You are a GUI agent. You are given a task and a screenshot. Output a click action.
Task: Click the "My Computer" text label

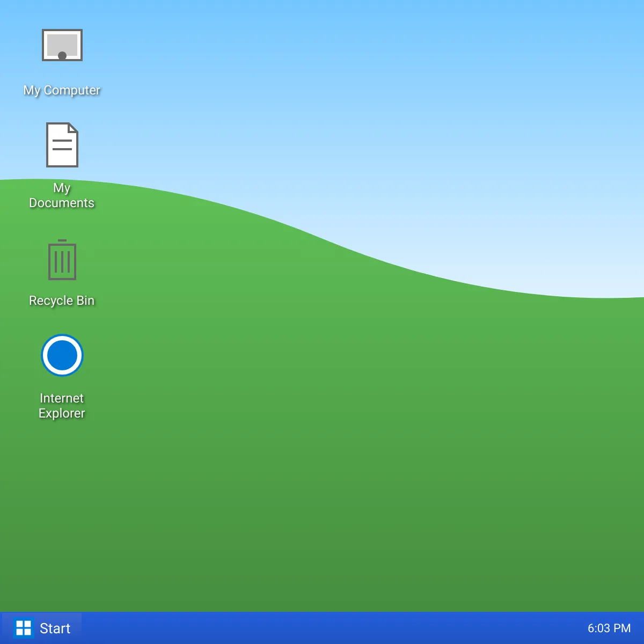pos(62,90)
